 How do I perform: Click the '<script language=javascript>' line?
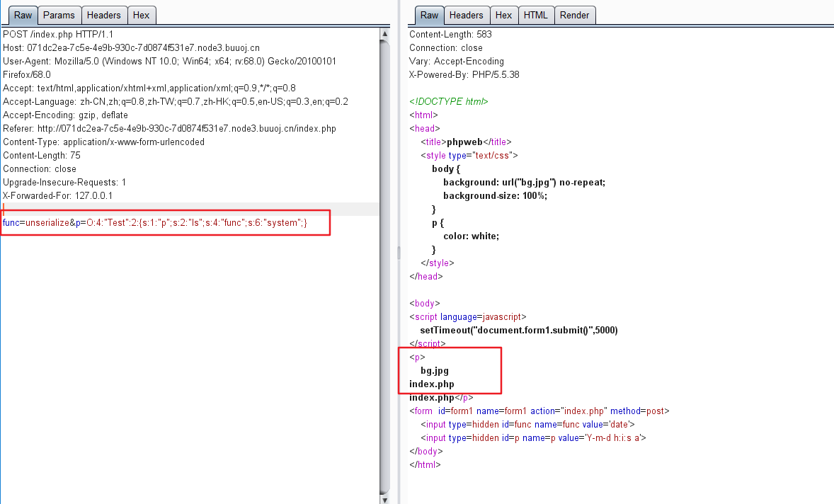coord(467,317)
